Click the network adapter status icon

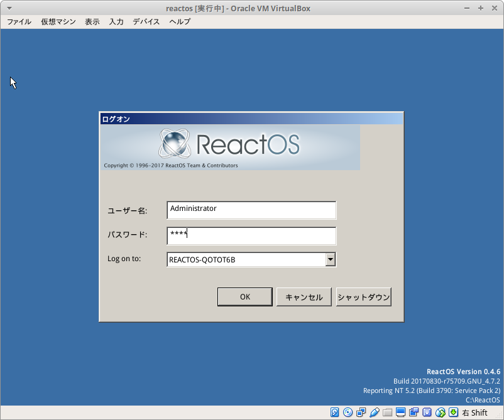pyautogui.click(x=361, y=412)
